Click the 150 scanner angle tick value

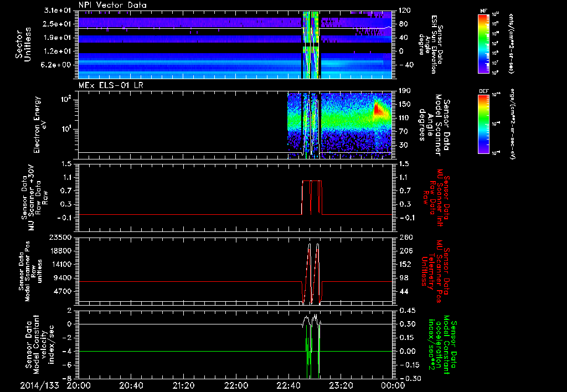point(405,105)
